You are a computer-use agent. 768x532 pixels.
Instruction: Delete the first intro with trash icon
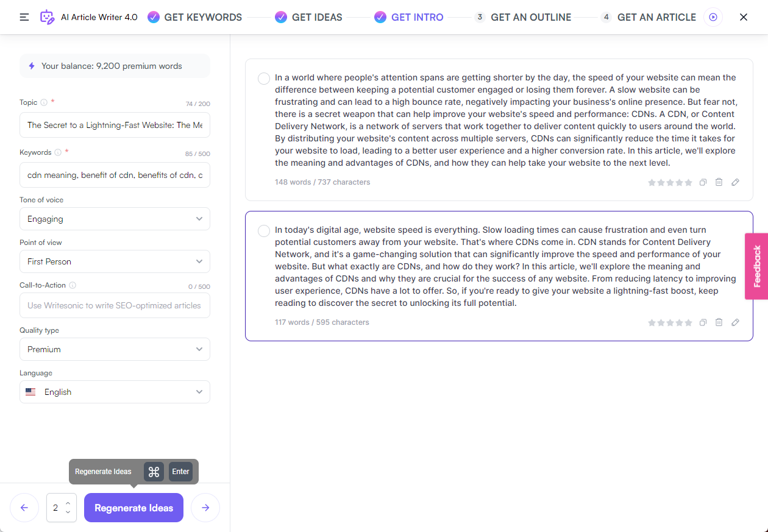719,182
